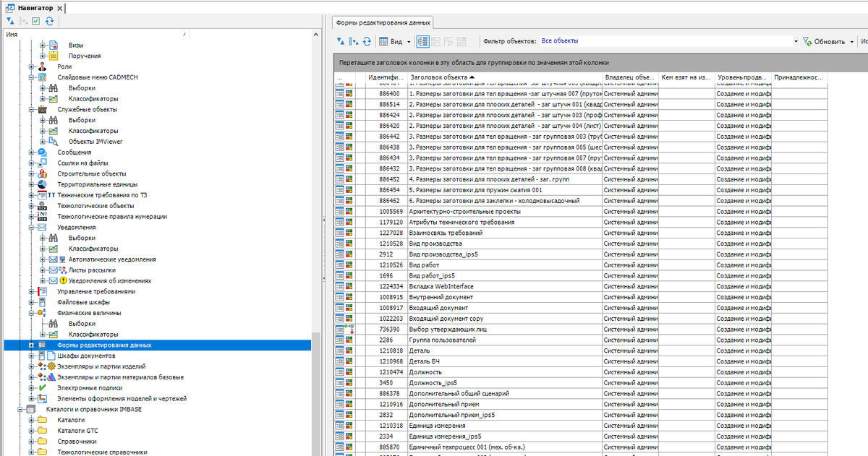The width and height of the screenshot is (868, 456).
Task: Open the Фильтр объектов dropdown arrow
Action: [x=796, y=41]
